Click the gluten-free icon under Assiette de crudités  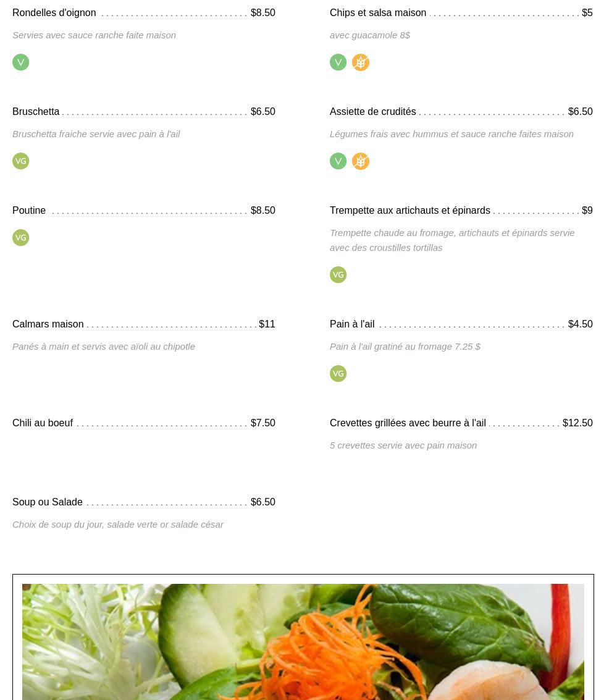[360, 161]
